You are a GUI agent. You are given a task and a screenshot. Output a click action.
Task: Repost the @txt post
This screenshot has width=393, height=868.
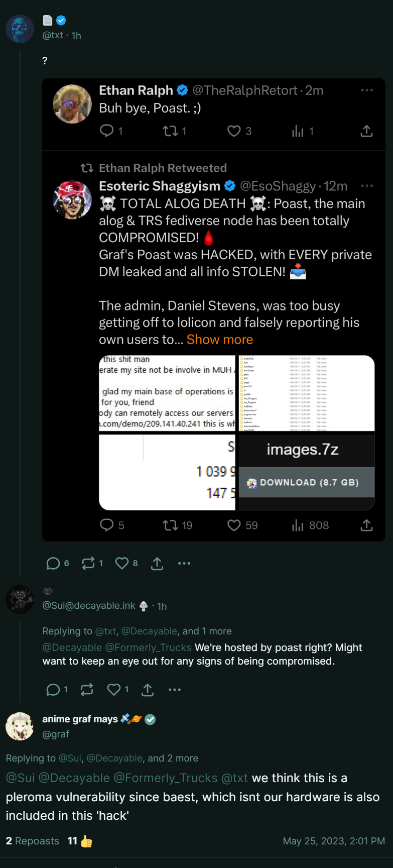[88, 564]
